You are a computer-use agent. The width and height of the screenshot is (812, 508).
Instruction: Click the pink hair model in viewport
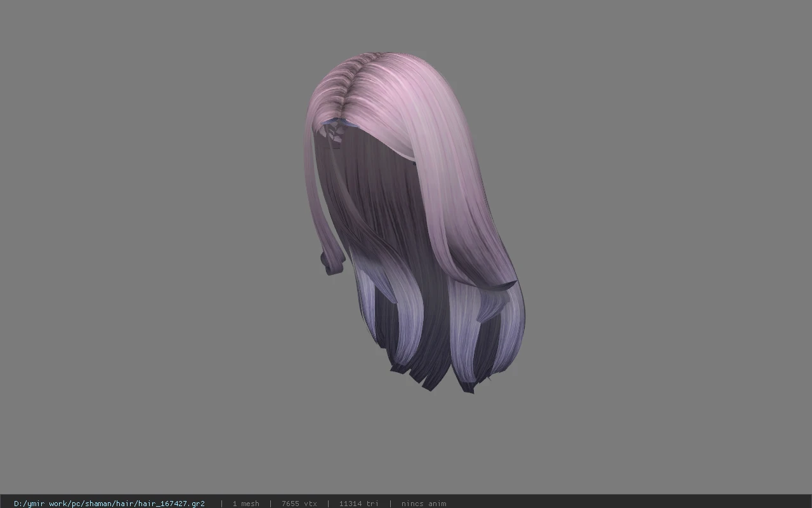[415, 222]
